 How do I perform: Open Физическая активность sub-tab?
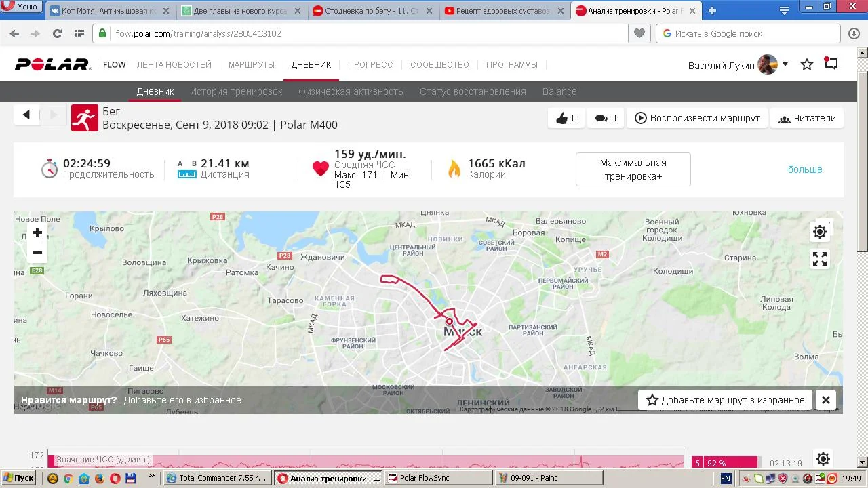point(351,91)
